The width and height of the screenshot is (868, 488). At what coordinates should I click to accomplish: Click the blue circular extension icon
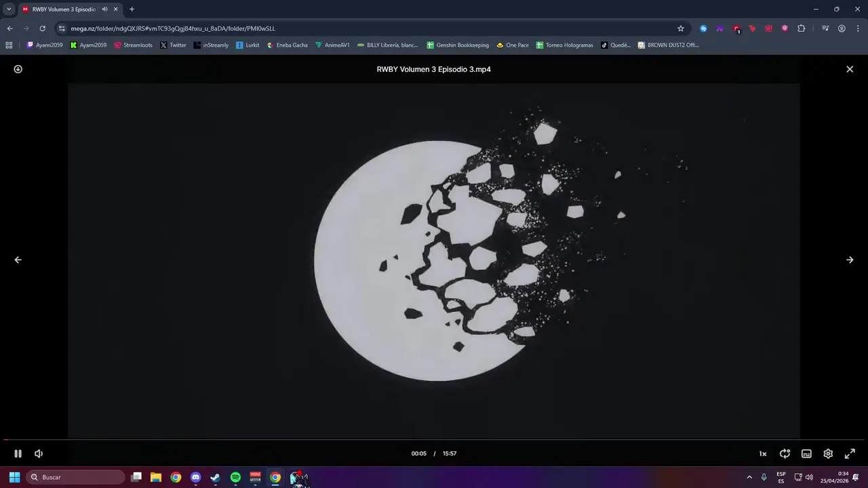[x=703, y=28]
